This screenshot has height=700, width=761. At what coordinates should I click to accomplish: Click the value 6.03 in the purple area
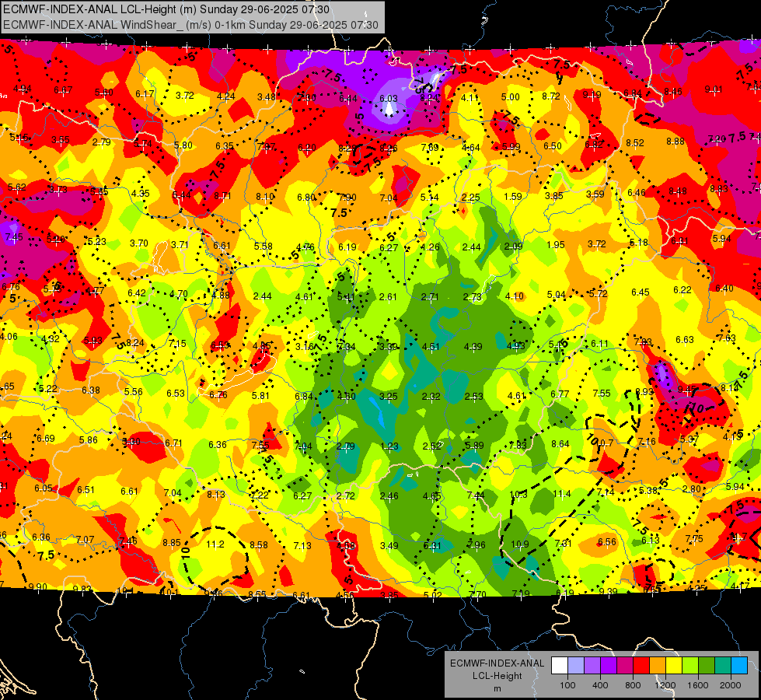point(388,98)
